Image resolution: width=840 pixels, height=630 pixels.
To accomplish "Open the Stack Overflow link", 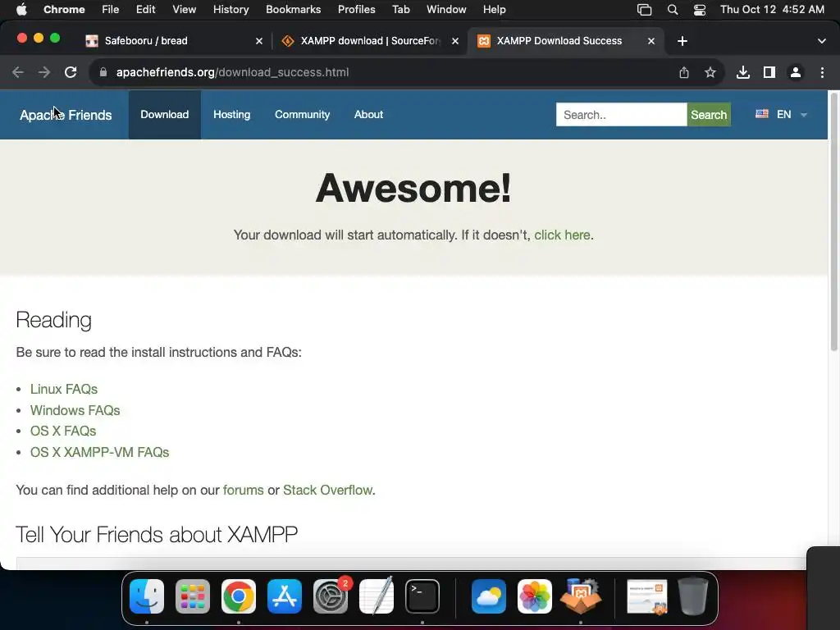I will tap(327, 491).
